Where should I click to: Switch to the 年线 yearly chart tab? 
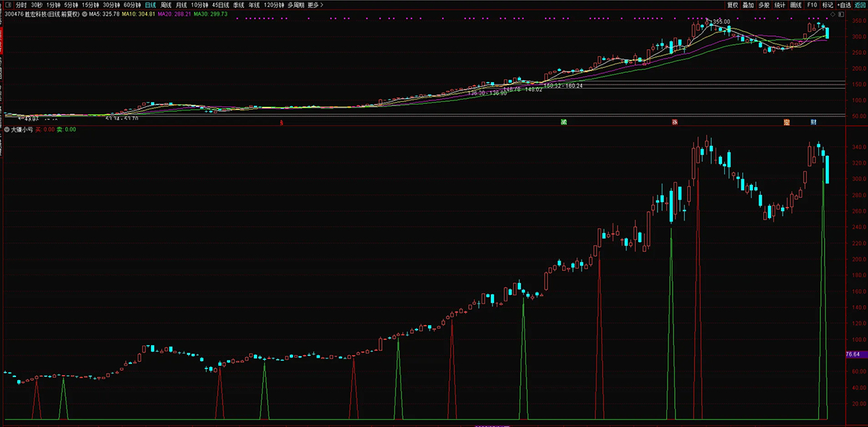254,4
